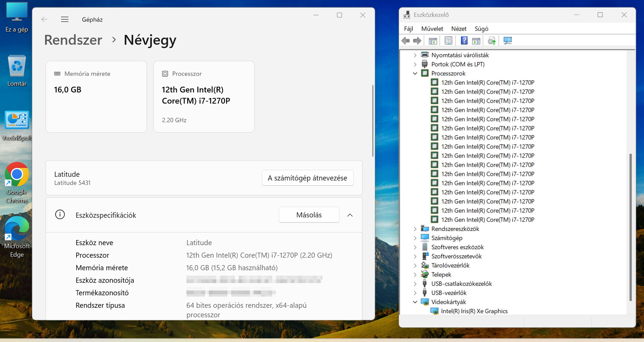Click the Rendszereszközök category icon
This screenshot has width=644, height=342.
tap(425, 229)
